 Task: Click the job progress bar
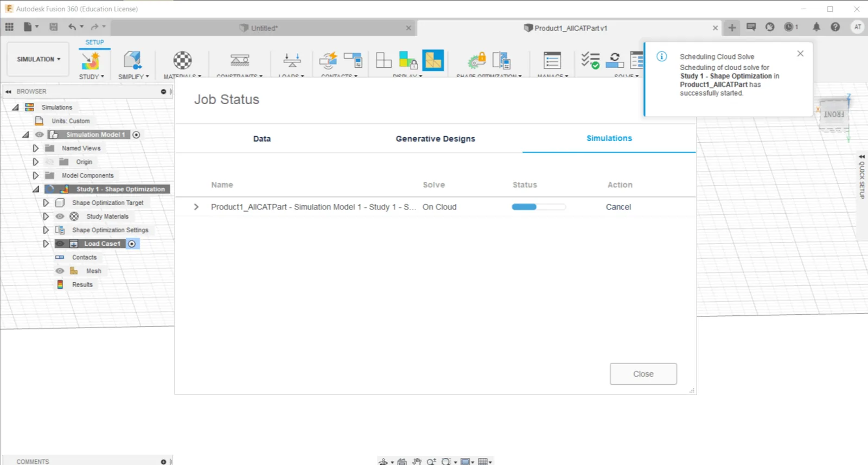point(539,207)
